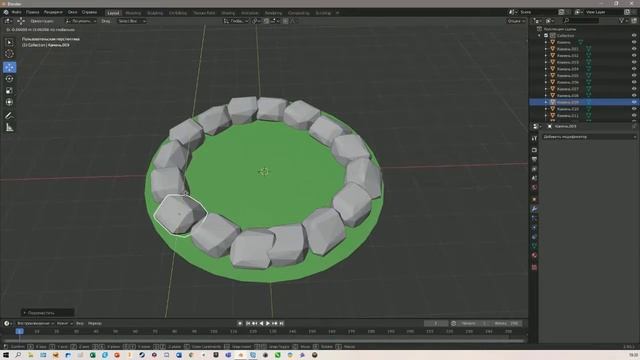The image size is (640, 360).
Task: Open the Глобальная transform orientation dropdown
Action: coord(236,21)
